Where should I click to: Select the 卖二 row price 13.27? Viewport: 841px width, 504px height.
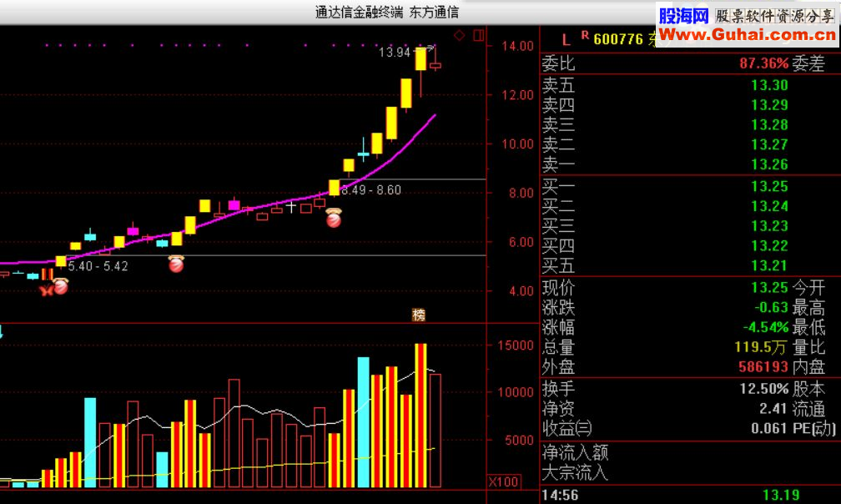[769, 144]
